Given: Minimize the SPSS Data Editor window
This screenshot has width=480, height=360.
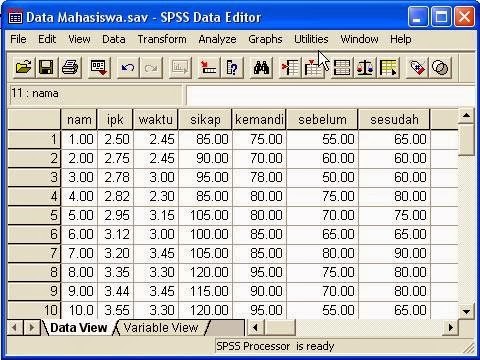Looking at the screenshot, I should point(418,16).
